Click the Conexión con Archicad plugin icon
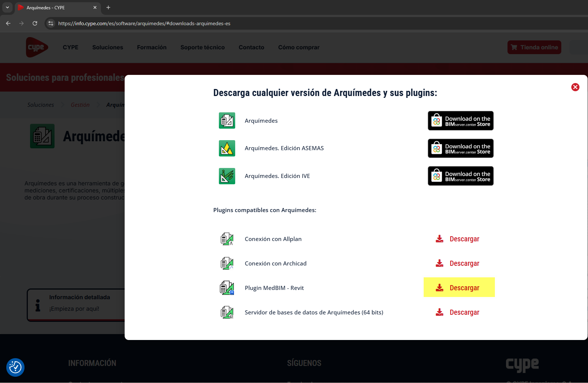This screenshot has height=383, width=588. coord(227,264)
